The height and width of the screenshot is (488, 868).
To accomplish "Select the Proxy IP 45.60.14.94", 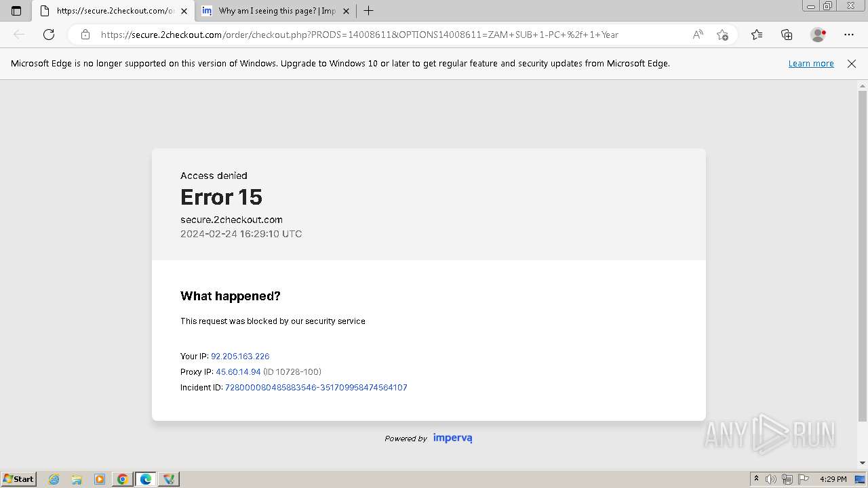I will coord(238,372).
